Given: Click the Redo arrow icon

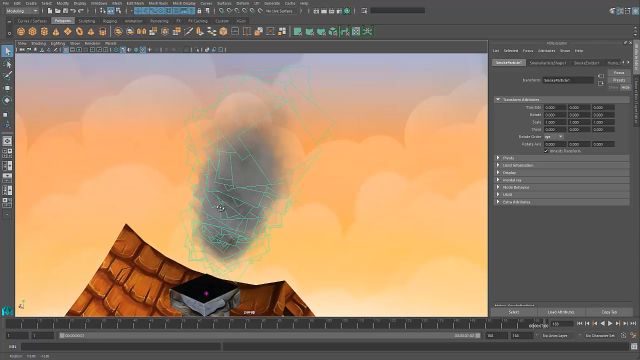Looking at the screenshot, I should [81, 11].
